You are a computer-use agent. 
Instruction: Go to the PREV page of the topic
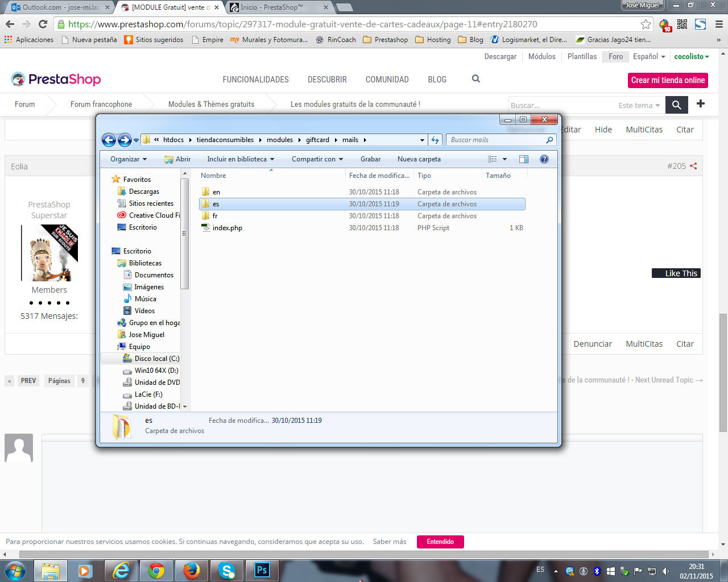click(28, 381)
